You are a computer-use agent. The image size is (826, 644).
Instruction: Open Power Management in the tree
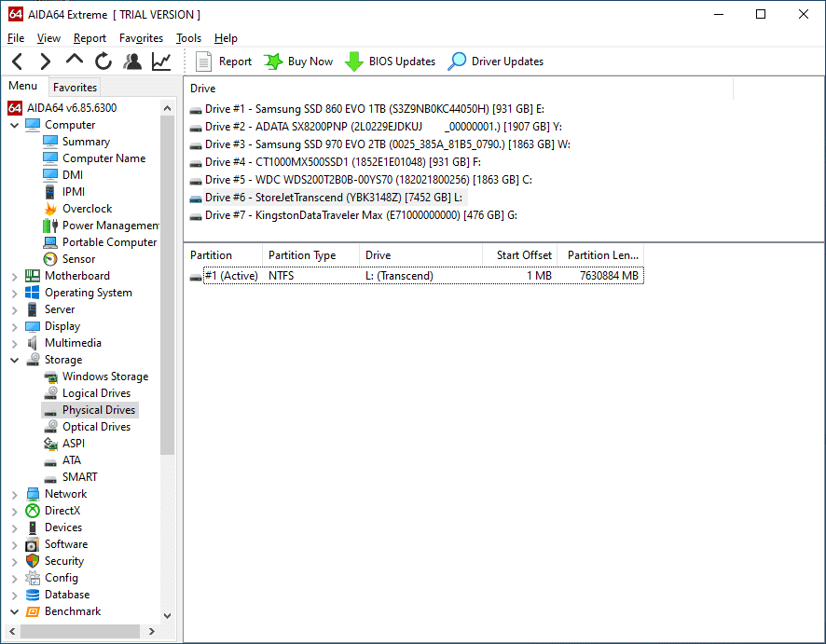[x=111, y=226]
